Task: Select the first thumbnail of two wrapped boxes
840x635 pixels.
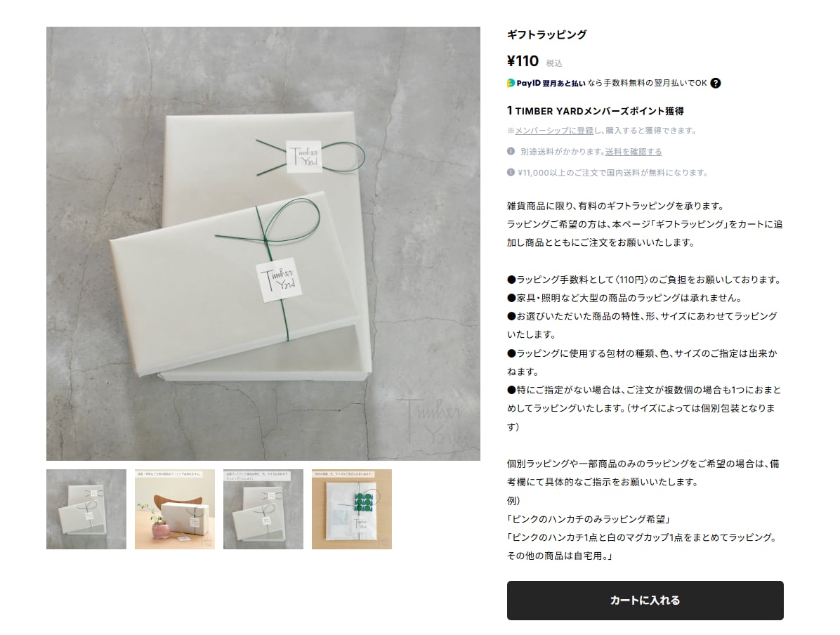Action: pos(86,509)
